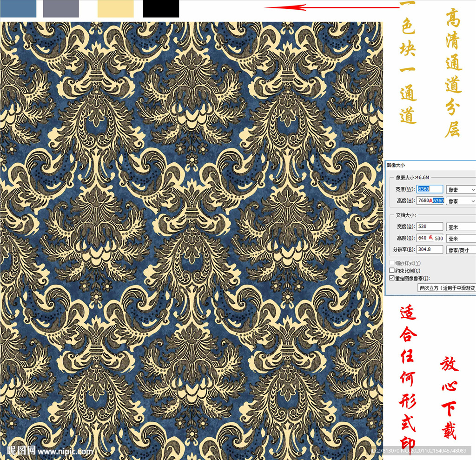Click the 高度(H) pixel height input field
Viewport: 476px width, 460px height.
(430, 200)
